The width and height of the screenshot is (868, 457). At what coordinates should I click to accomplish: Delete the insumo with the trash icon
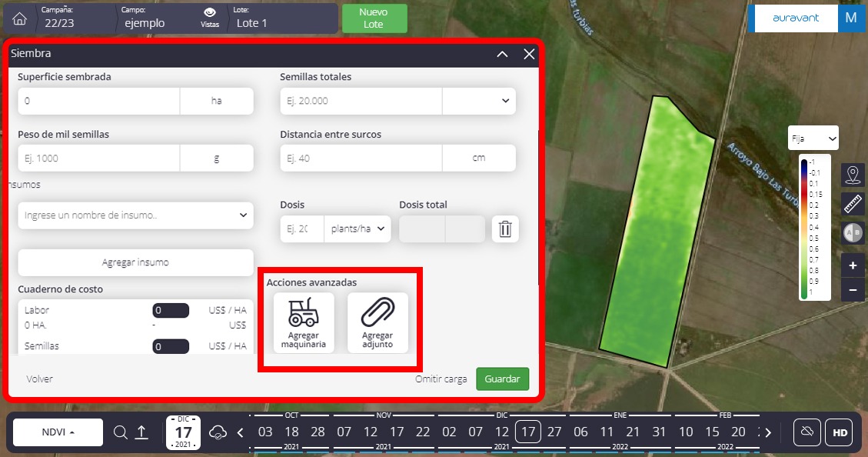pos(505,228)
